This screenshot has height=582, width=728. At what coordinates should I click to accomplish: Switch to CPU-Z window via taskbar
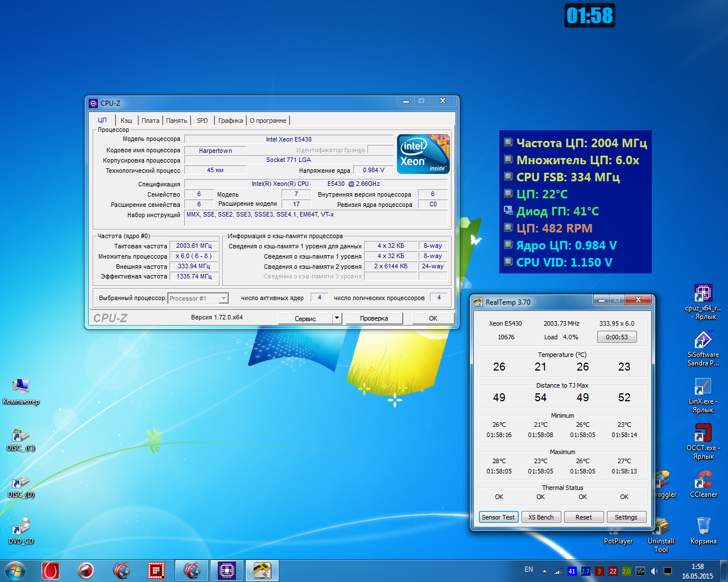(227, 570)
